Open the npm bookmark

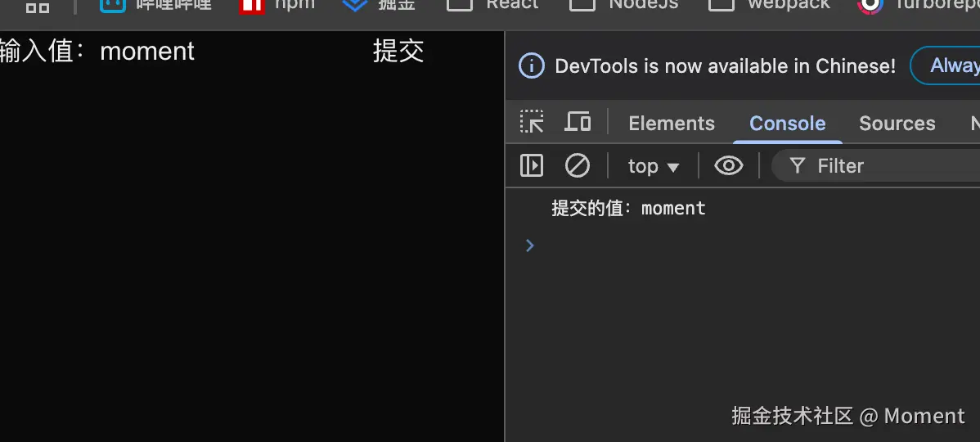(276, 5)
